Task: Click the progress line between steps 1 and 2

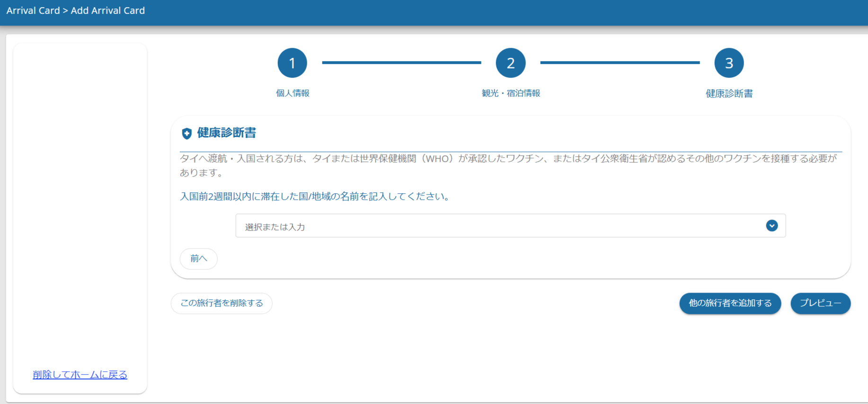Action: [401, 63]
